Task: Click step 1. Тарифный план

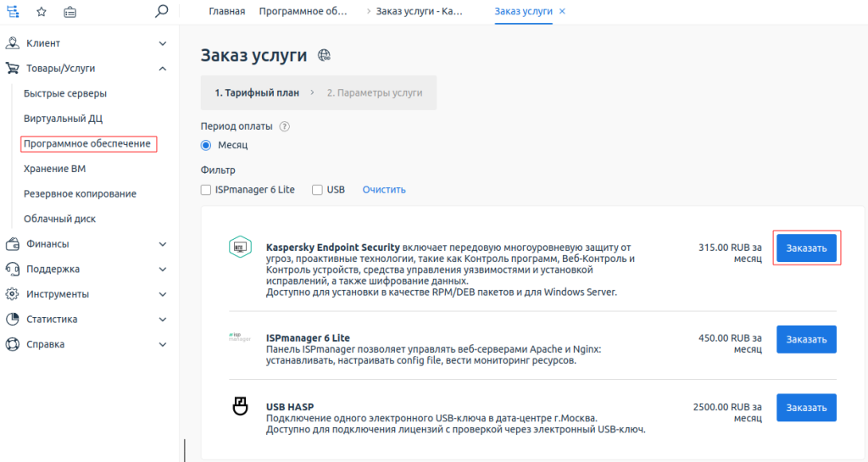Action: click(x=257, y=93)
